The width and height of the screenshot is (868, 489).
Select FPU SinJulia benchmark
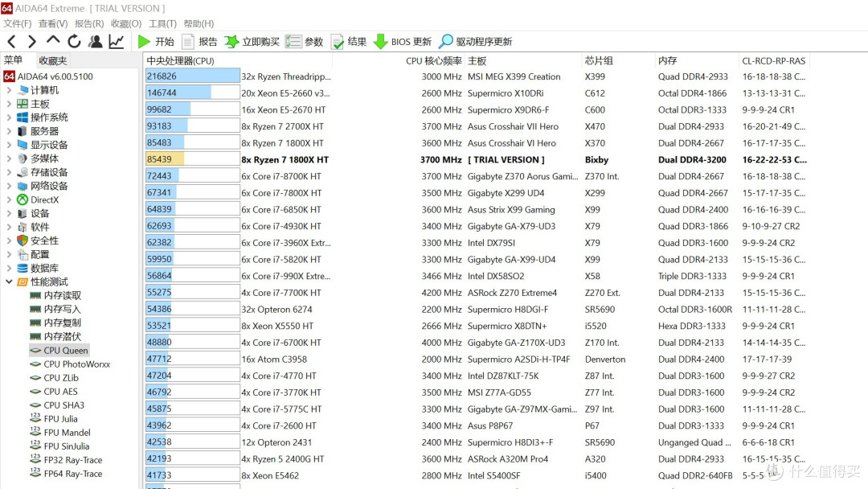coord(59,446)
